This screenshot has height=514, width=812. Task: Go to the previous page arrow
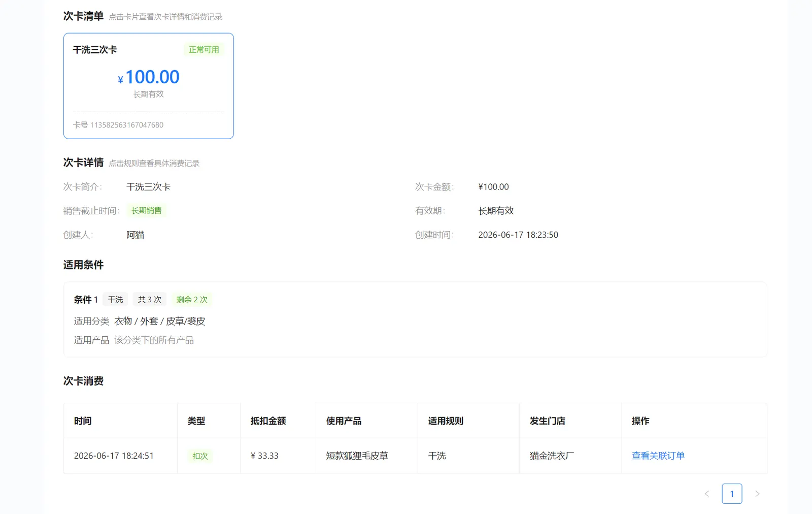coord(706,494)
